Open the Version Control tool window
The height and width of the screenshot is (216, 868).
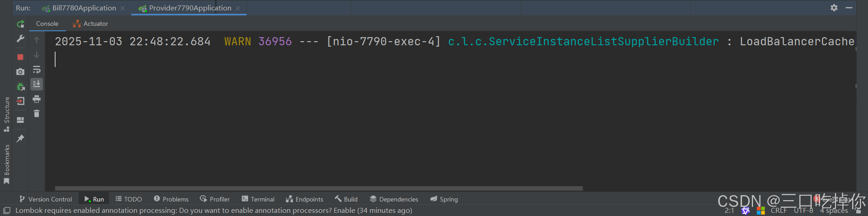point(45,199)
